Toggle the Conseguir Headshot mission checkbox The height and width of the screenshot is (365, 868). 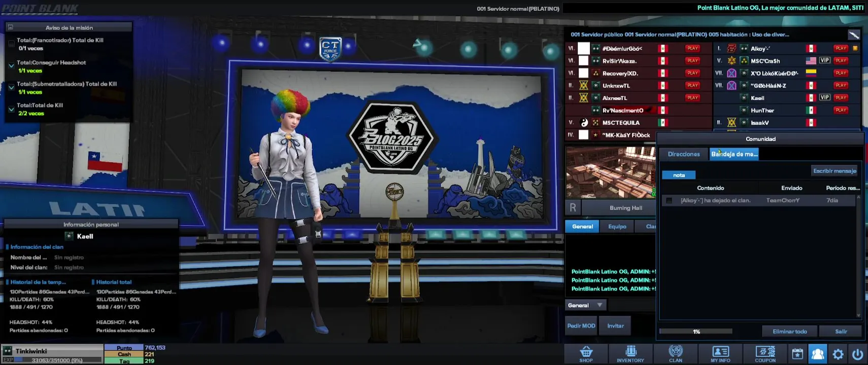tap(11, 66)
